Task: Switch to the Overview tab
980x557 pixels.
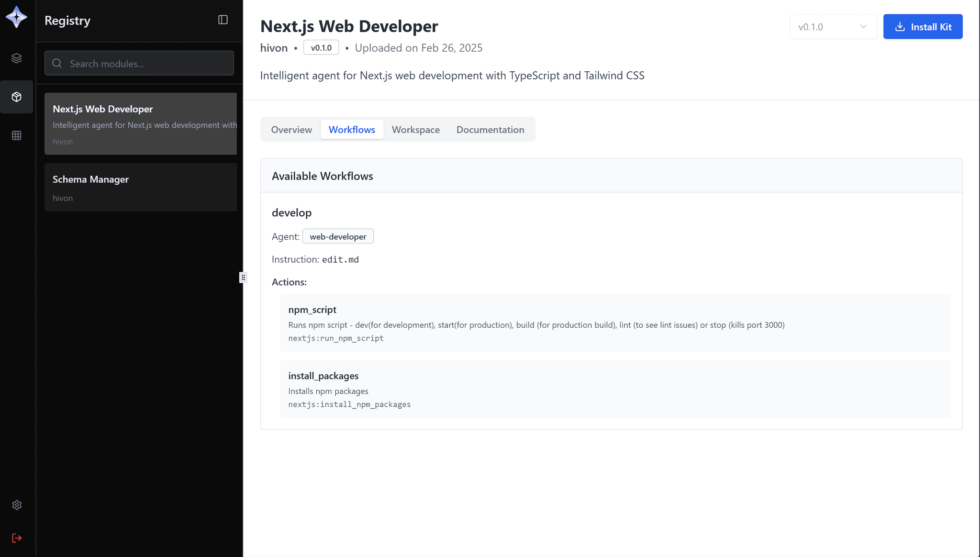Action: coord(291,130)
